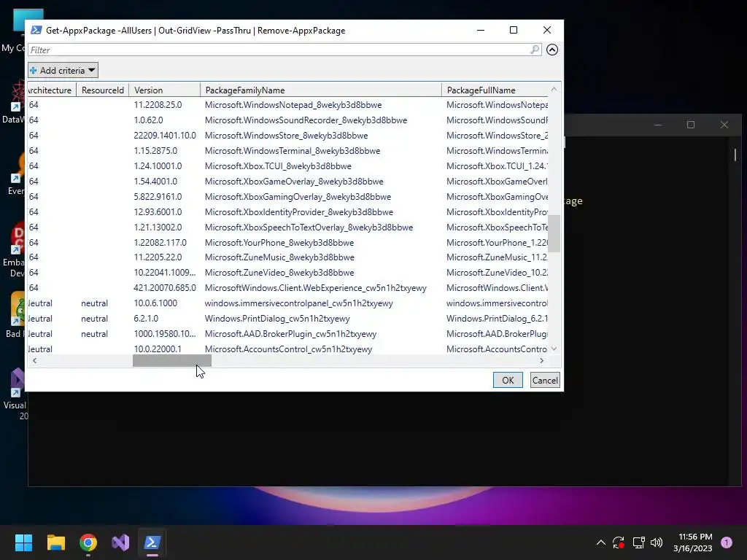Click the sync status tray icon
Viewport: 747px width, 560px height.
[619, 542]
